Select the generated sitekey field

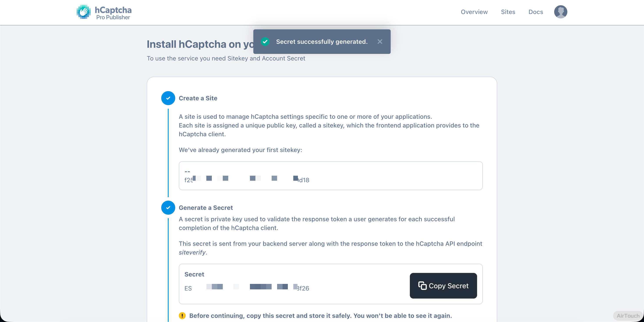point(330,175)
